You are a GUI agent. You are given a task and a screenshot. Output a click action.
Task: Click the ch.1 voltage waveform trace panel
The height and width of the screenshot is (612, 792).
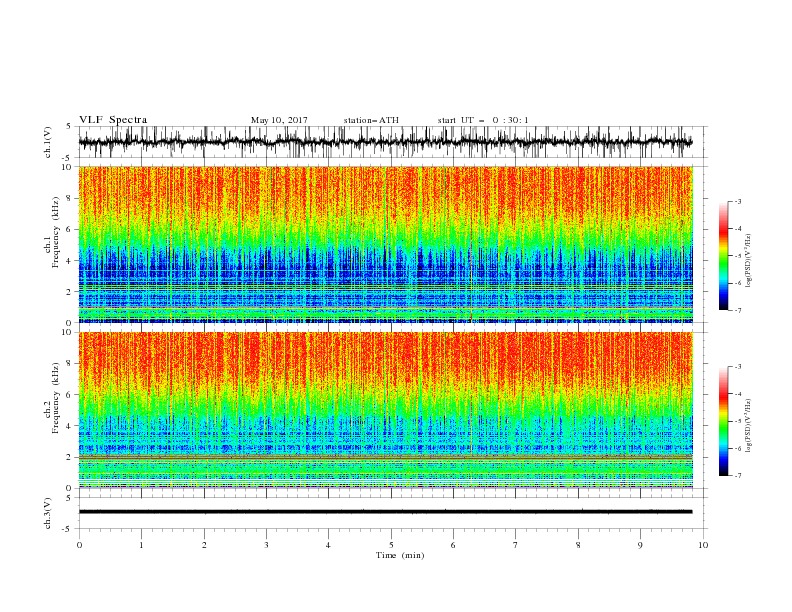coord(393,142)
